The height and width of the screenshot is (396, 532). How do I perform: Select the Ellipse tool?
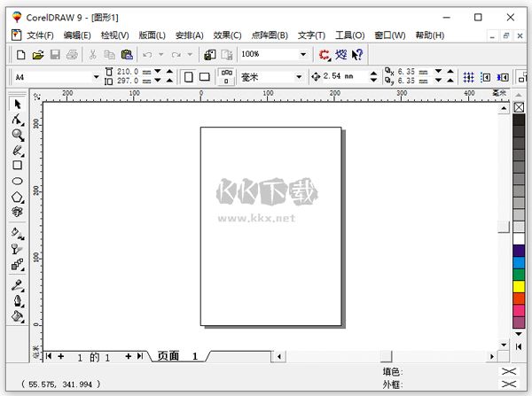(18, 181)
